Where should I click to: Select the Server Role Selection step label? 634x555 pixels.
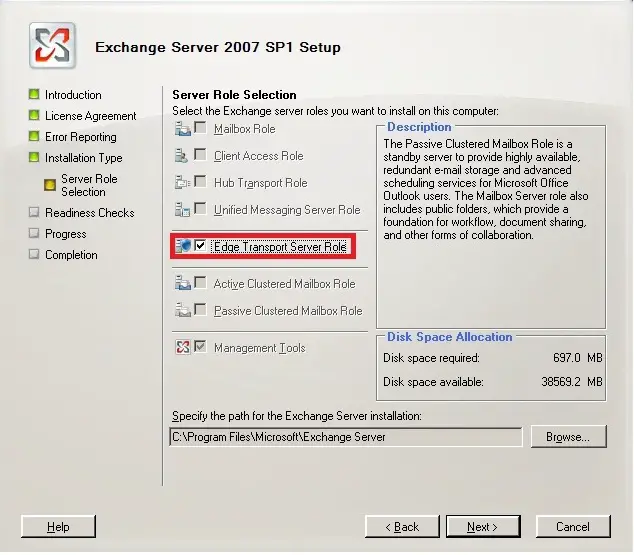click(89, 185)
